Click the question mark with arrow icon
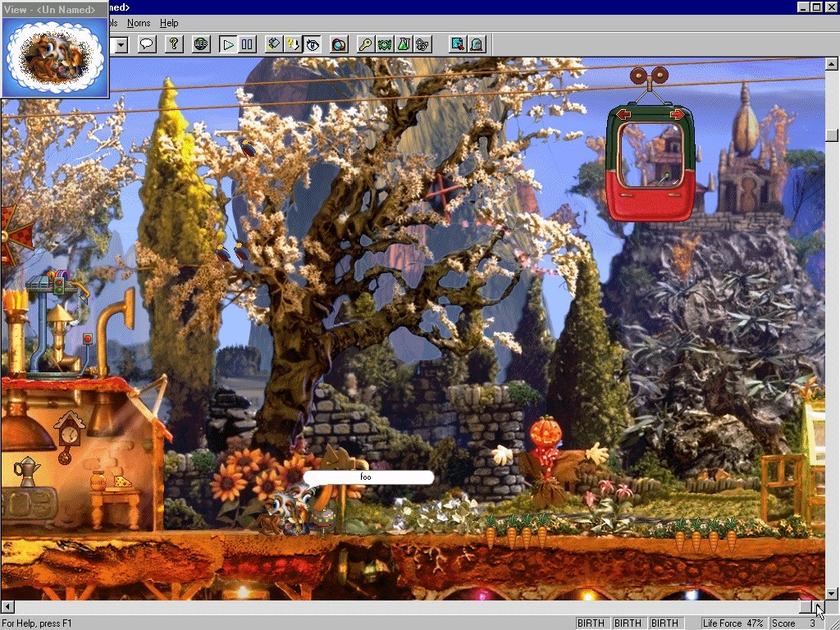Screen dimensions: 840x630 (x=293, y=44)
